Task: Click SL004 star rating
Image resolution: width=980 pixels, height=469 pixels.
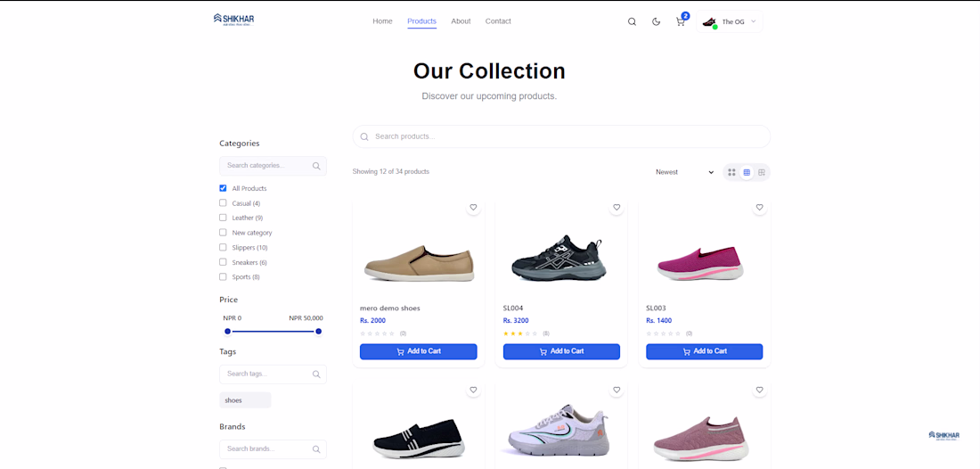Action: click(x=520, y=333)
